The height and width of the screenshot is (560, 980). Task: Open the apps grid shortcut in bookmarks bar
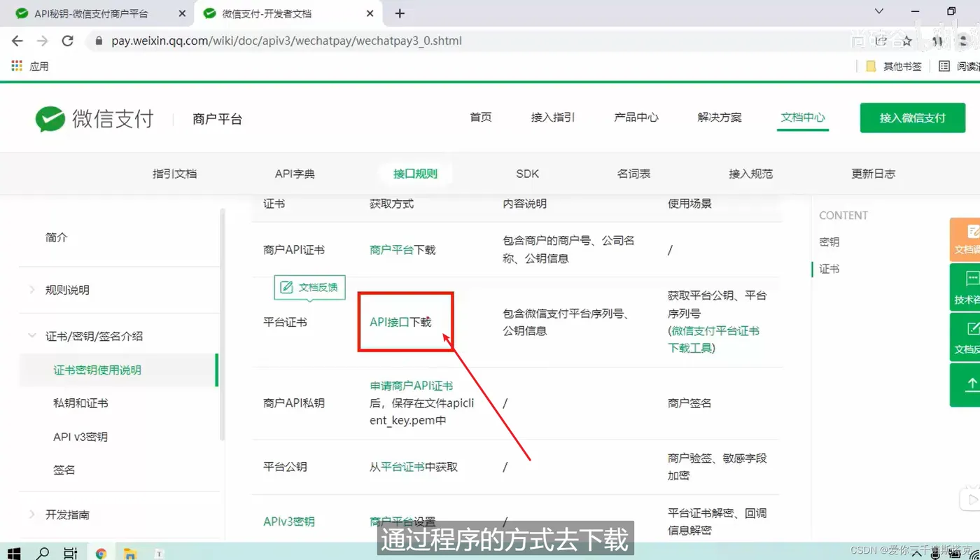coord(18,66)
